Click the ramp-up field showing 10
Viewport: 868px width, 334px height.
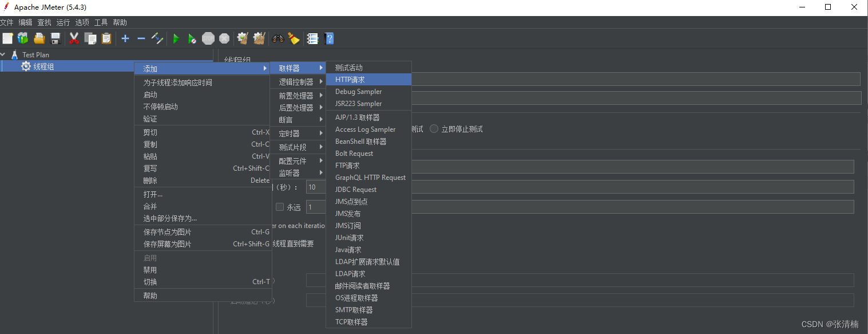click(x=580, y=187)
